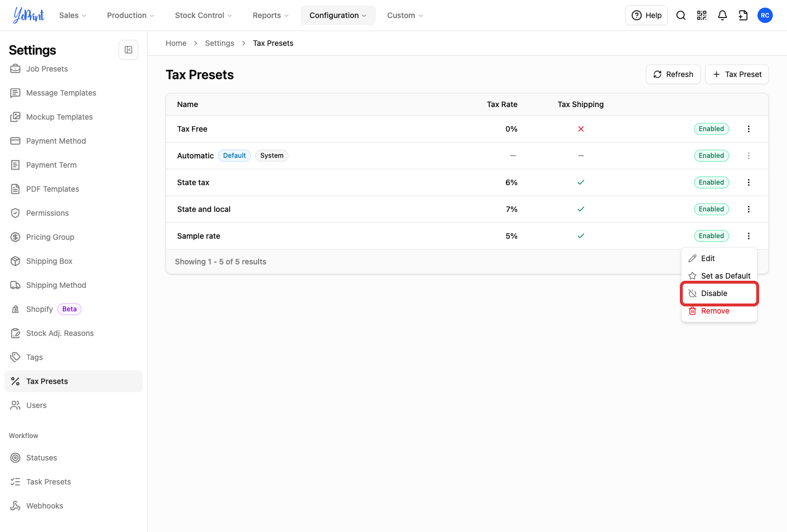Image resolution: width=787 pixels, height=532 pixels.
Task: Click the YoPrint logo
Action: coord(29,15)
